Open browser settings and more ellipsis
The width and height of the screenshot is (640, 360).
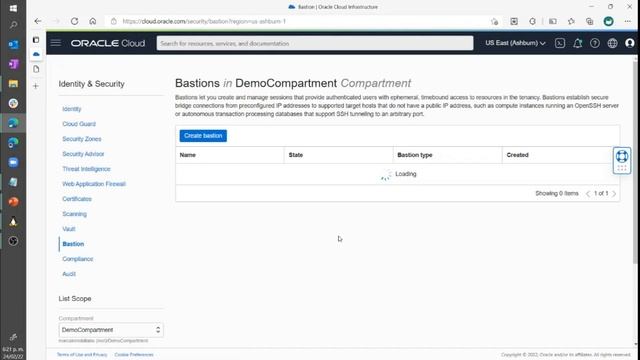pos(628,21)
